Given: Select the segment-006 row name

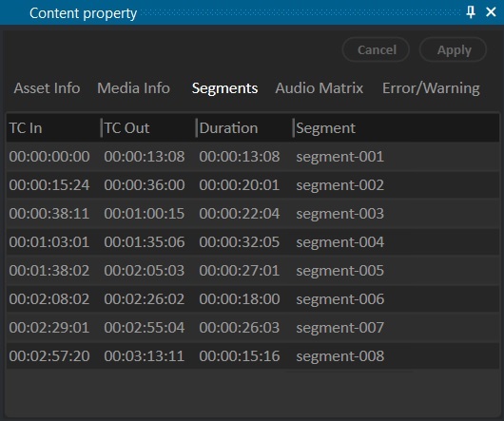Looking at the screenshot, I should (x=339, y=299).
